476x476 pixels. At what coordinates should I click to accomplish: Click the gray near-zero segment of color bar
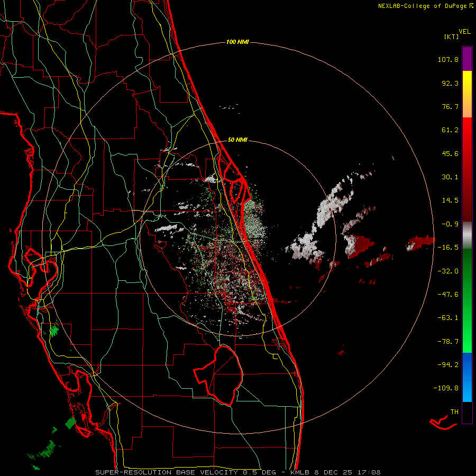point(467,235)
